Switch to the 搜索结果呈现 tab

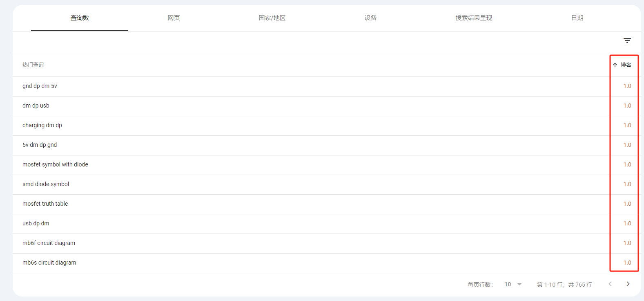pyautogui.click(x=474, y=18)
